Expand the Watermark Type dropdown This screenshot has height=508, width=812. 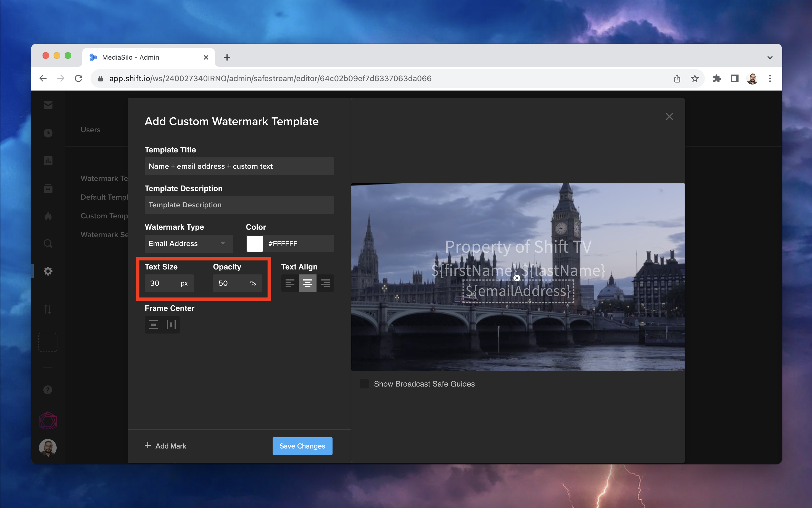[189, 244]
